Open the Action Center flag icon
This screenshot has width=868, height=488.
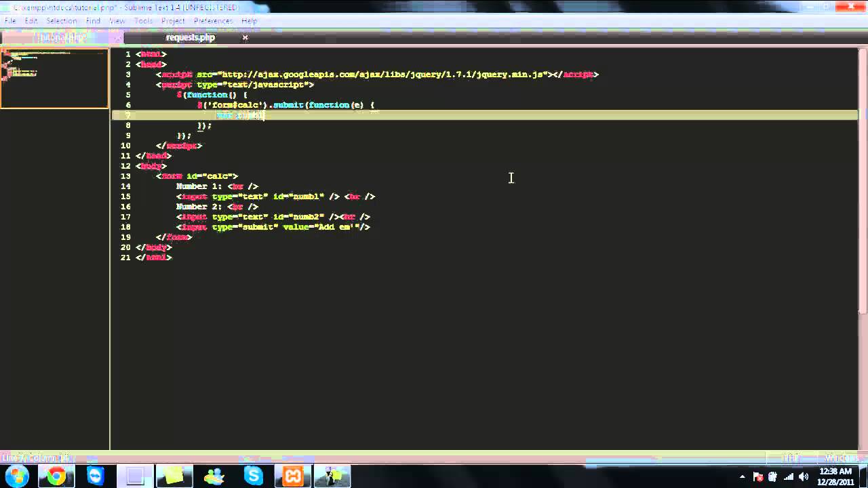[758, 476]
